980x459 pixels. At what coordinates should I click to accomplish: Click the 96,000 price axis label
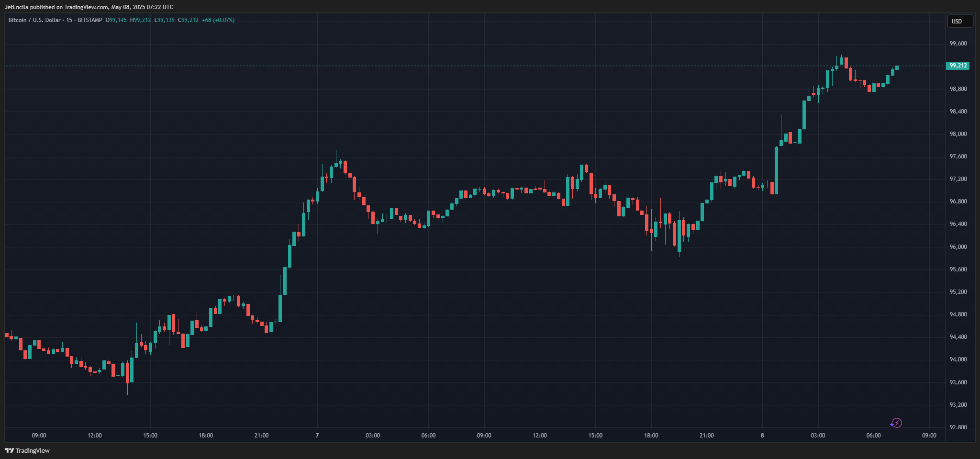(958, 247)
